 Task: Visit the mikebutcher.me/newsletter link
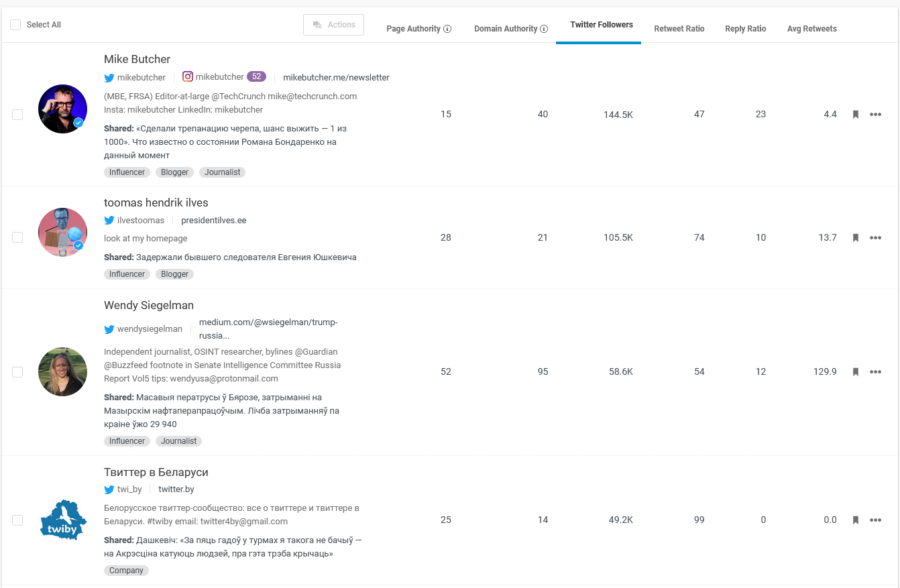336,77
